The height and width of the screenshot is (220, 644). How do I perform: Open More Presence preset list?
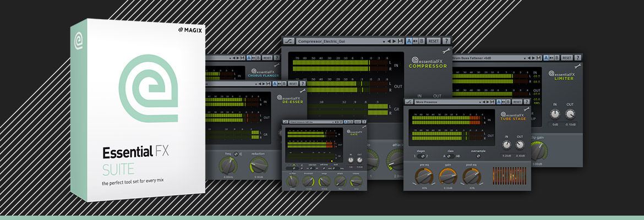pos(455,102)
